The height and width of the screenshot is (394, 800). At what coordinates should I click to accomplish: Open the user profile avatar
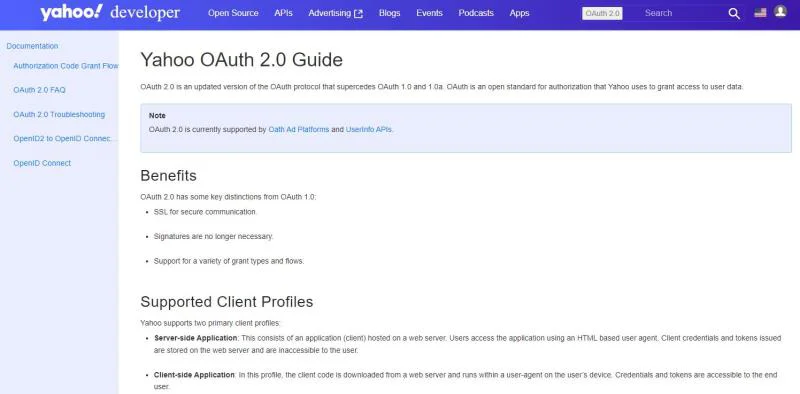tap(780, 11)
